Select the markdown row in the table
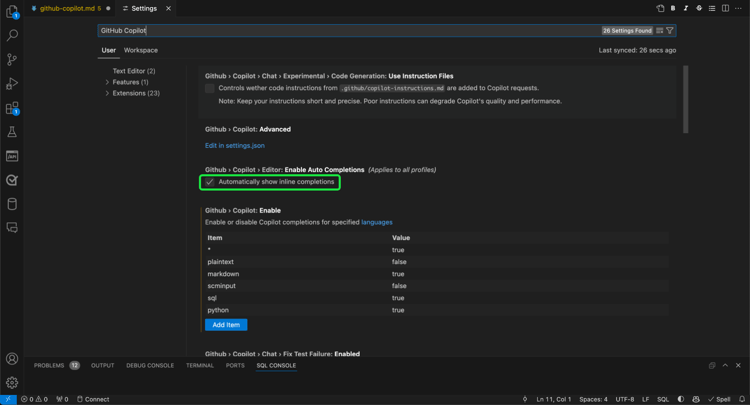Image resolution: width=750 pixels, height=405 pixels. [x=437, y=274]
